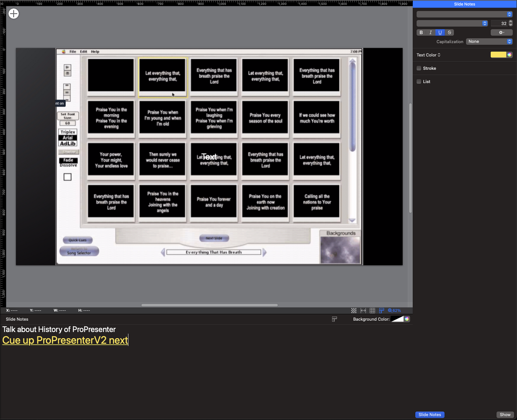Screen dimensions: 517x420
Task: Enable the List checkbox
Action: (419, 82)
